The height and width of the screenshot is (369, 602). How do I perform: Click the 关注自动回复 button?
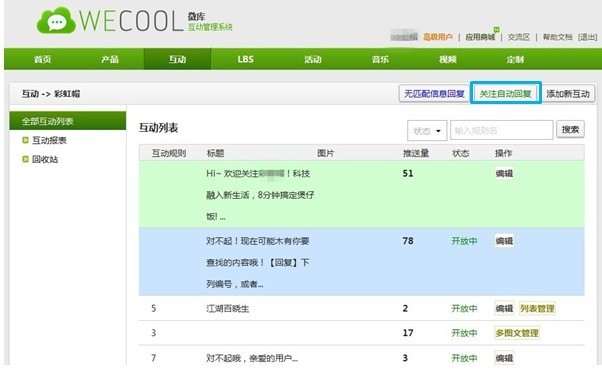pyautogui.click(x=506, y=94)
